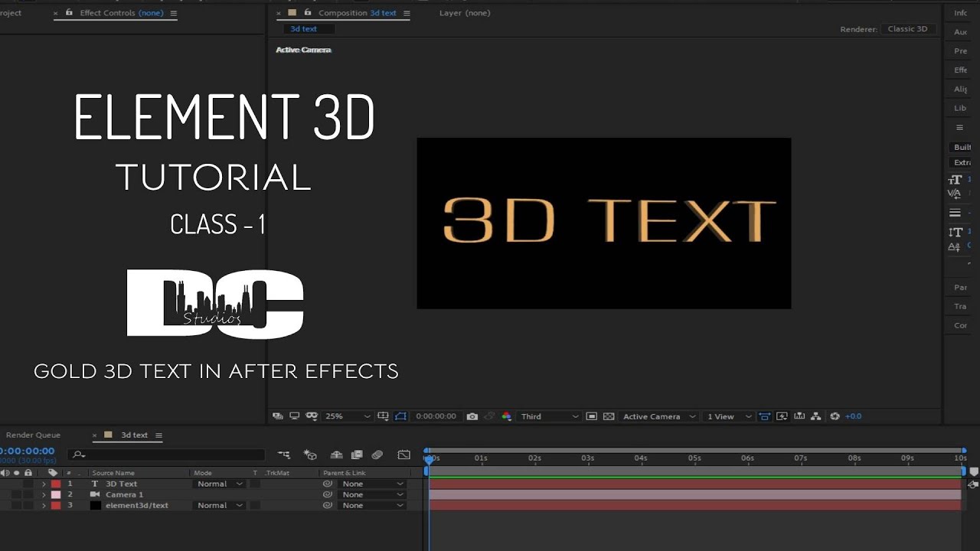Click the shy layers hide icon in timeline
This screenshot has width=980, height=551.
tap(336, 455)
